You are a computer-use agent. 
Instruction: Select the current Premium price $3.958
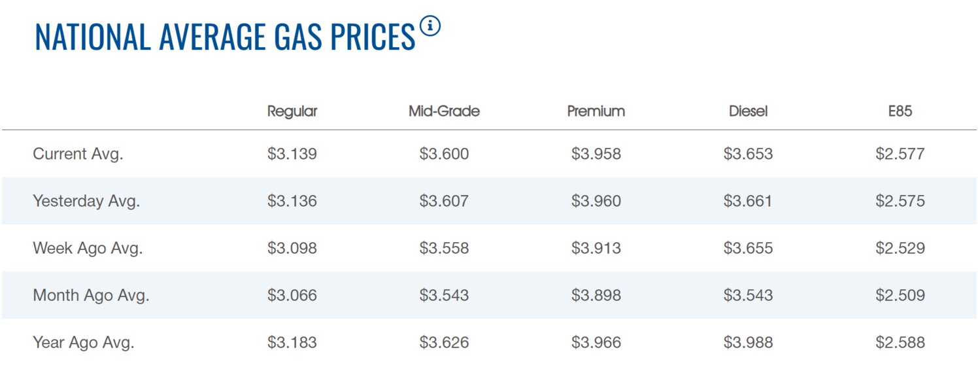(x=596, y=154)
